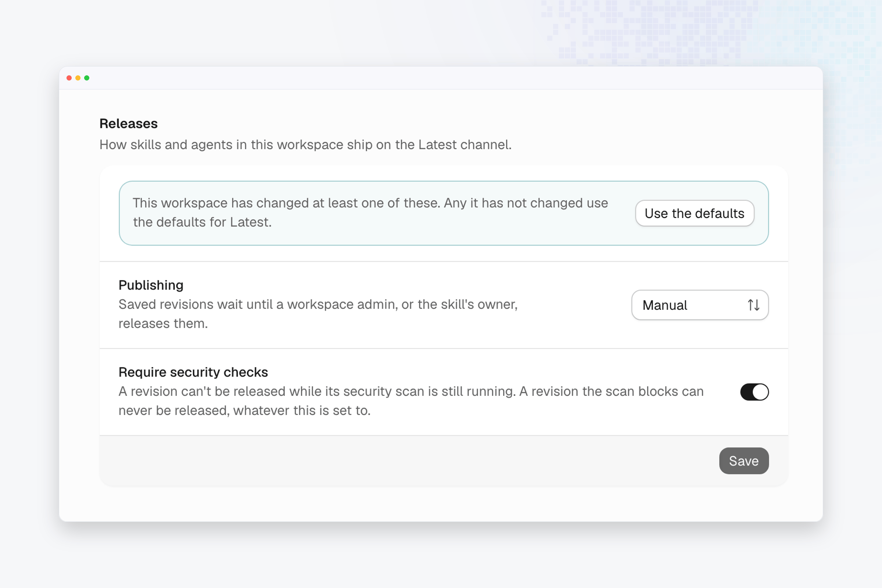Click the yellow minimize window dot
The image size is (882, 588).
pos(78,78)
